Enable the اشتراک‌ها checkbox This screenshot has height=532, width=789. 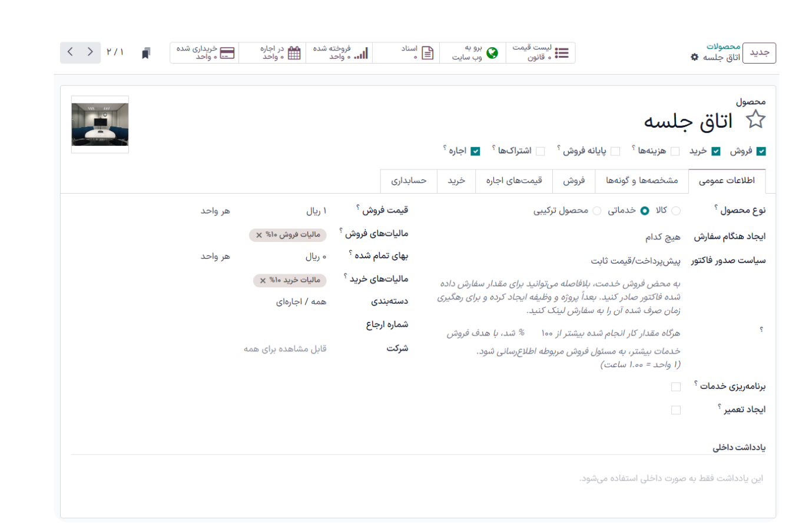[540, 151]
